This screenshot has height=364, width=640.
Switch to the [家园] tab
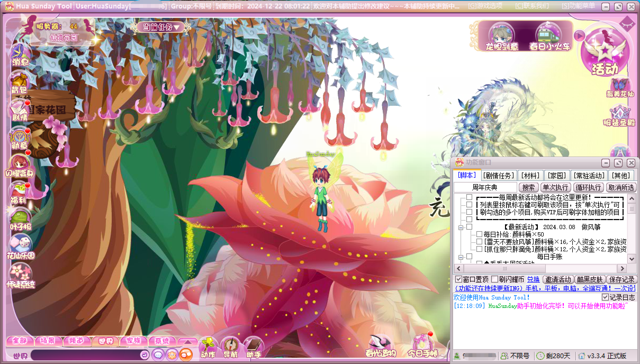pyautogui.click(x=557, y=175)
